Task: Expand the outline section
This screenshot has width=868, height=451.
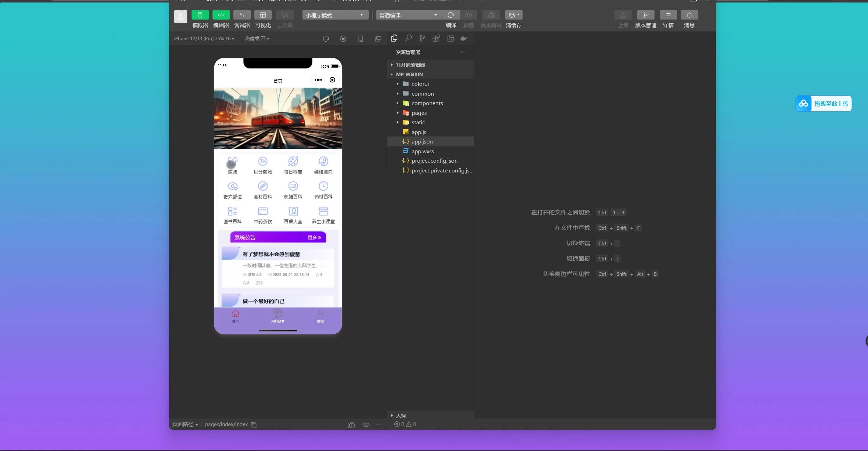Action: tap(401, 415)
